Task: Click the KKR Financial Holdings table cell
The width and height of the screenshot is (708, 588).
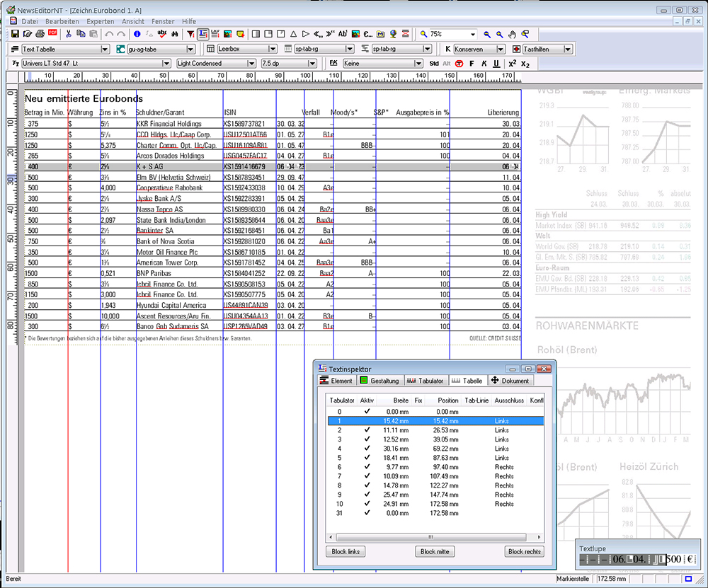Action: click(169, 124)
